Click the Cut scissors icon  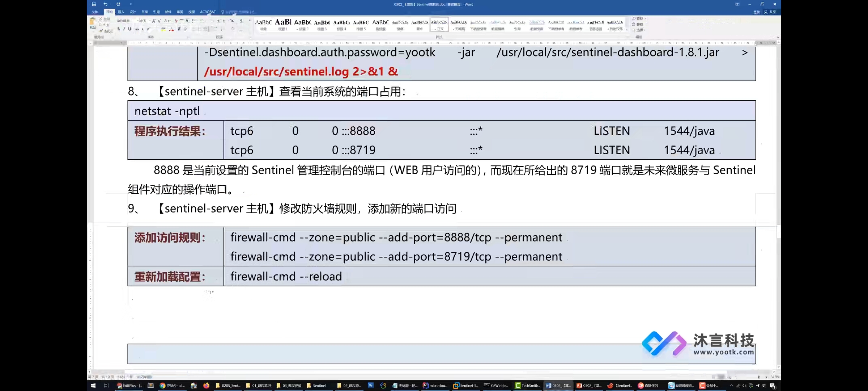[x=101, y=19]
